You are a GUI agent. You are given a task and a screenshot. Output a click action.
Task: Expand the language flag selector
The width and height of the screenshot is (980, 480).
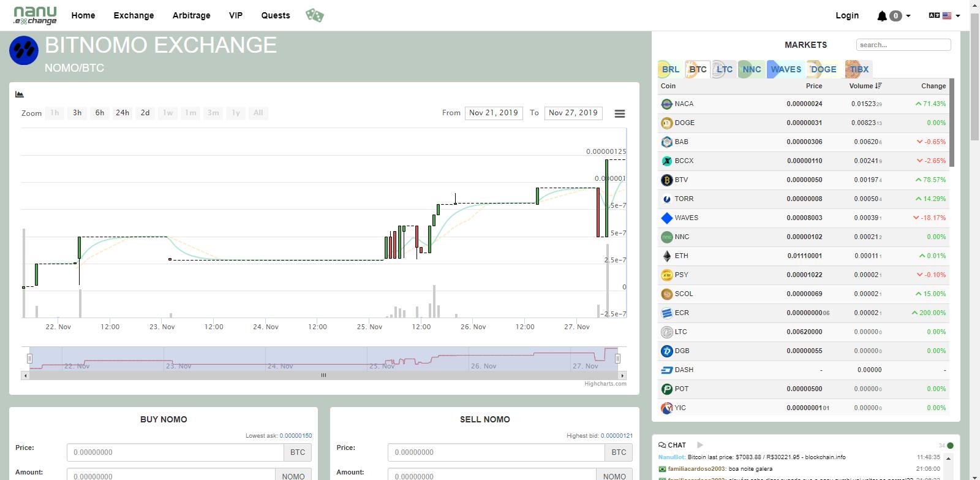point(944,16)
